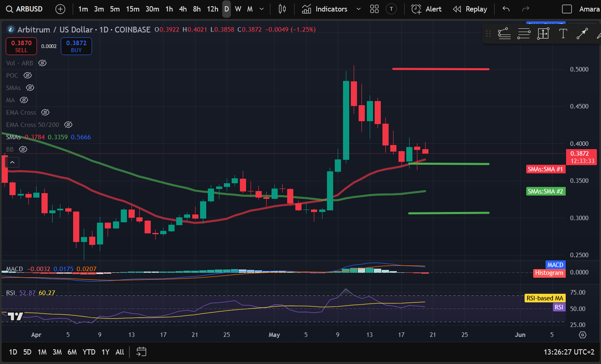Show the MA indicator
This screenshot has width=601, height=364.
point(24,100)
